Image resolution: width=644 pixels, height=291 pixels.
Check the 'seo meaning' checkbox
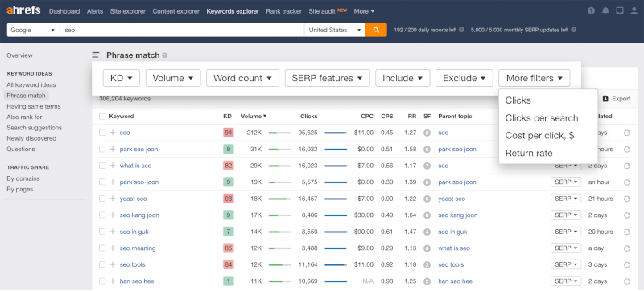[102, 248]
